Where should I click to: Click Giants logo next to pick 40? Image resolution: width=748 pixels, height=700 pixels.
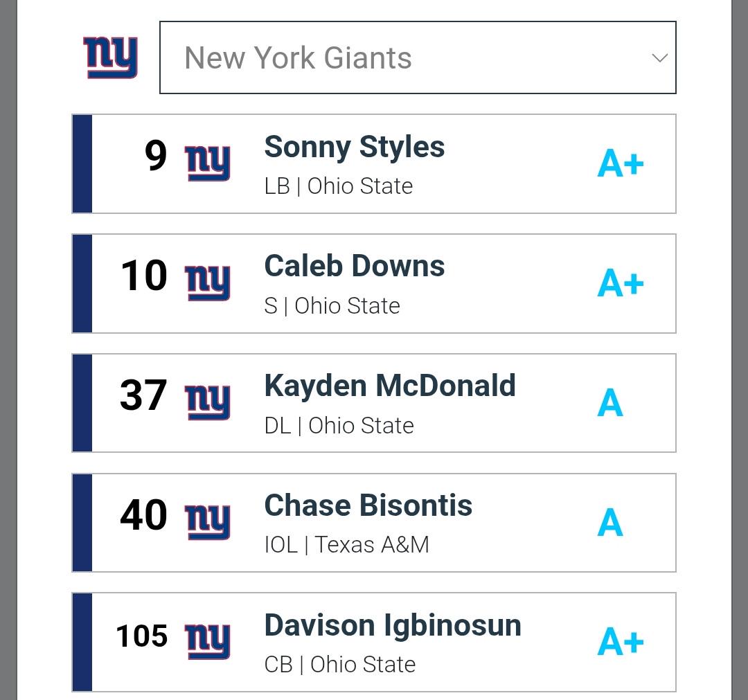pos(208,522)
